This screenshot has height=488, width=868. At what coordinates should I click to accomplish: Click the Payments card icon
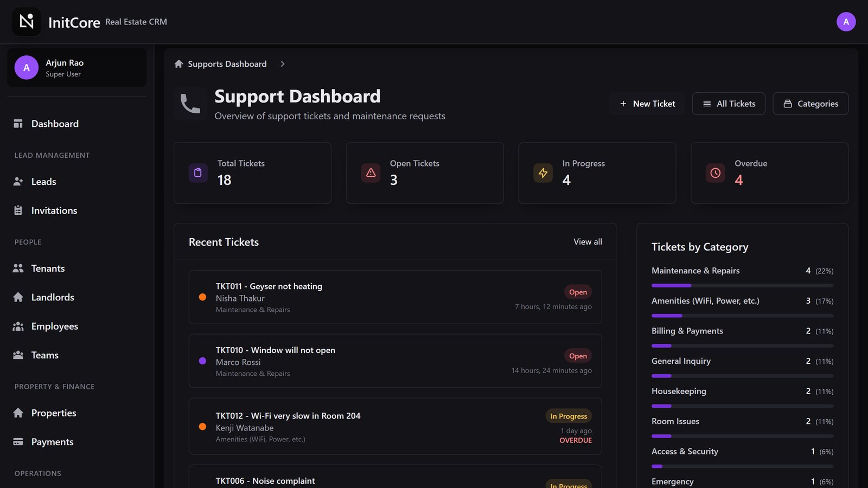(18, 442)
